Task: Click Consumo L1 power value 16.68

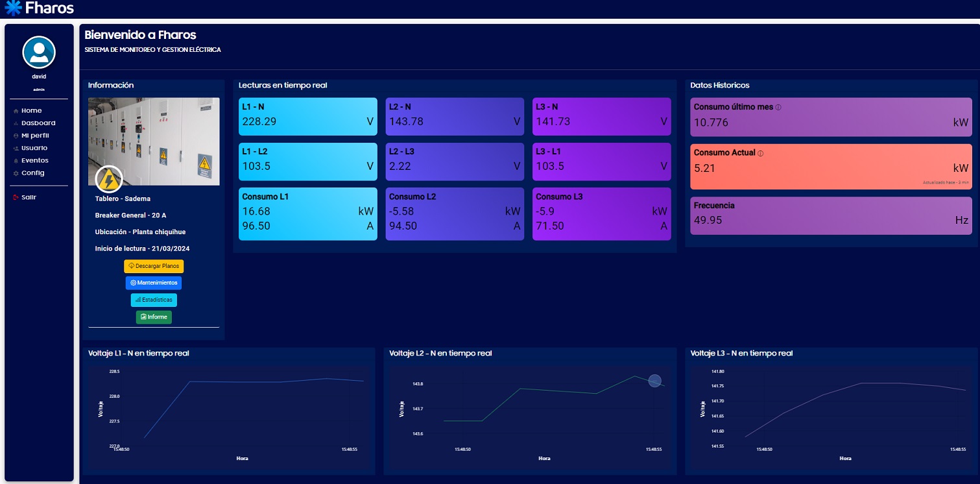Action: pos(256,211)
